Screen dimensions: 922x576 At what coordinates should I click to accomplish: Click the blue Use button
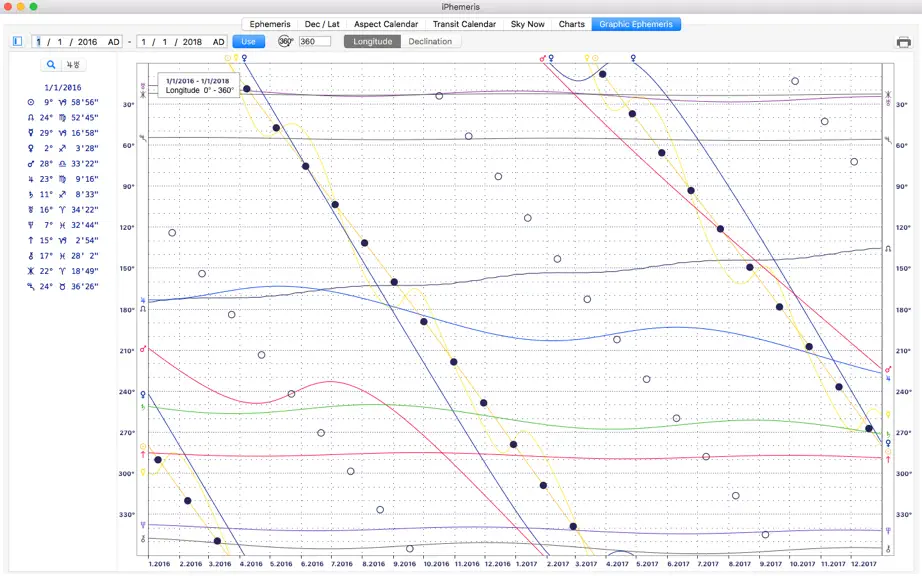click(x=248, y=42)
